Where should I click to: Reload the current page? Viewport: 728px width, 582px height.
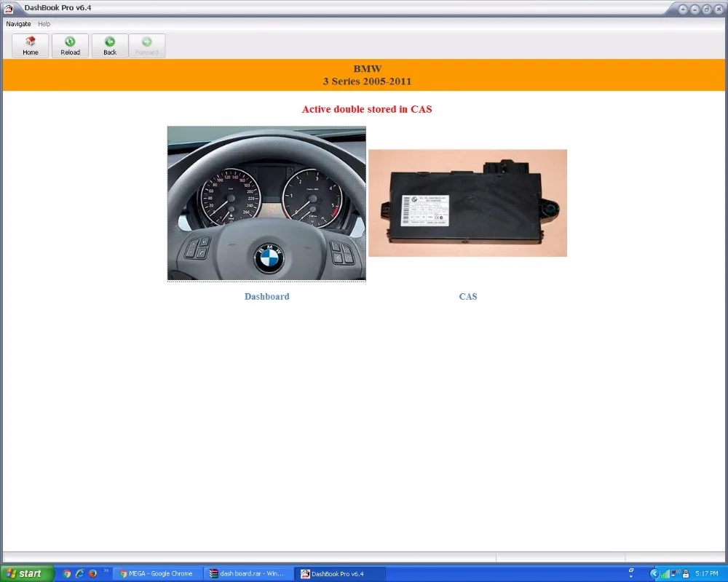click(x=70, y=46)
